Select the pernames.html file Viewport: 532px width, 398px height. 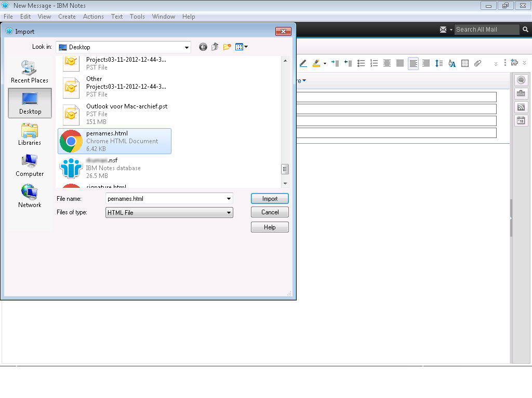coord(115,141)
